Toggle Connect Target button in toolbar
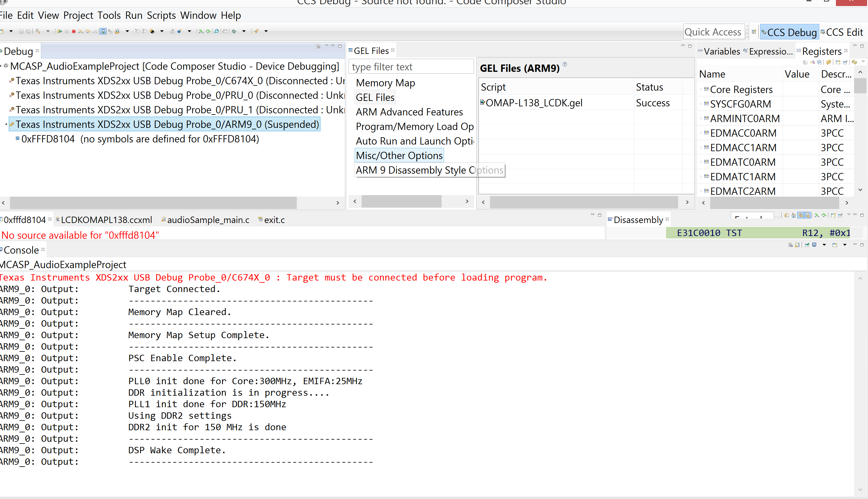 103,31
